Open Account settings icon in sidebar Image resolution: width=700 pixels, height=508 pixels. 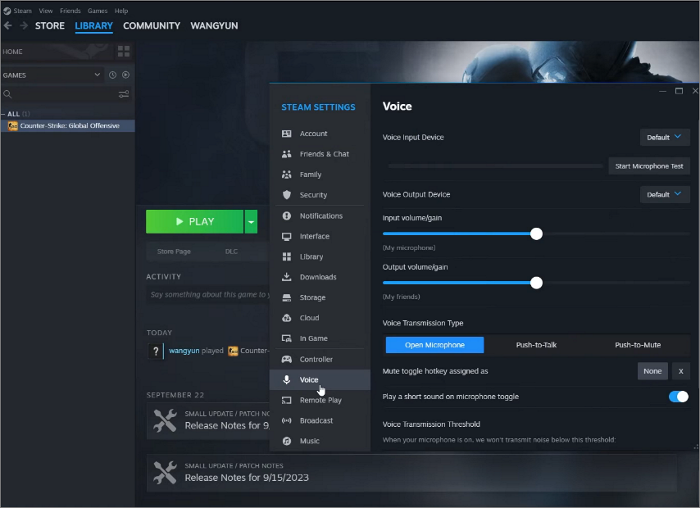(x=287, y=133)
